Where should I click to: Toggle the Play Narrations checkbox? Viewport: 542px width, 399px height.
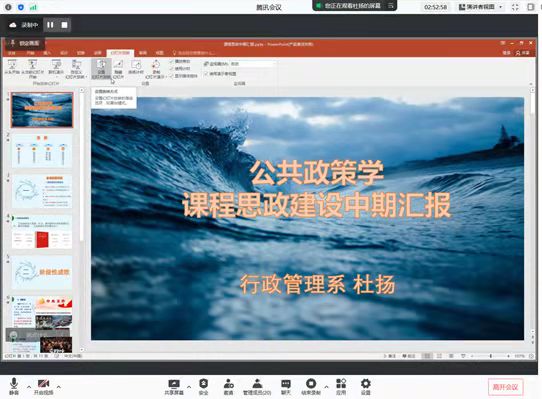point(172,61)
